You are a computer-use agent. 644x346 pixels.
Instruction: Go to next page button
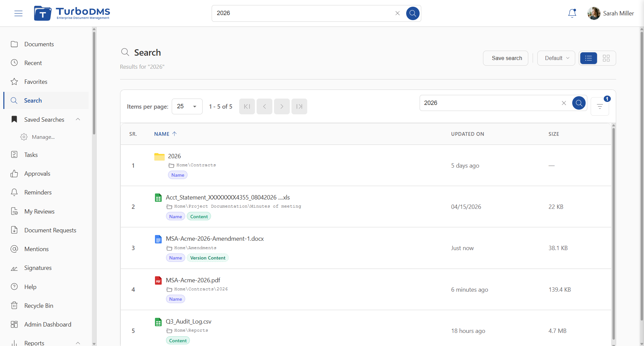(x=282, y=107)
